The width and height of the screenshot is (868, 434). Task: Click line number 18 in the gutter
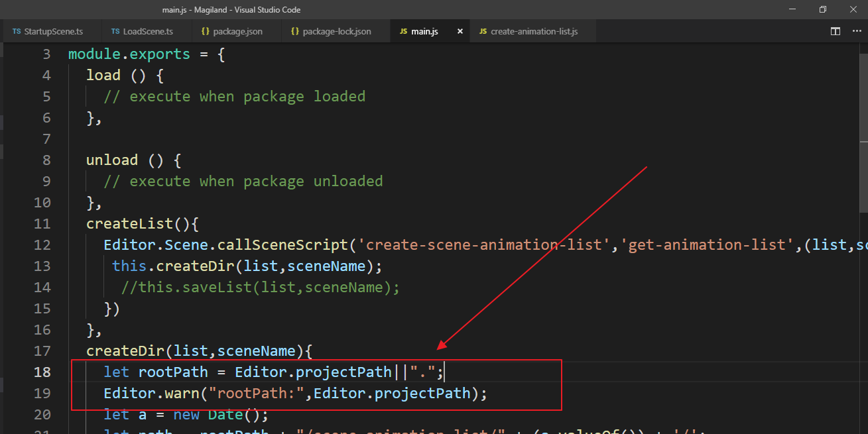[42, 372]
